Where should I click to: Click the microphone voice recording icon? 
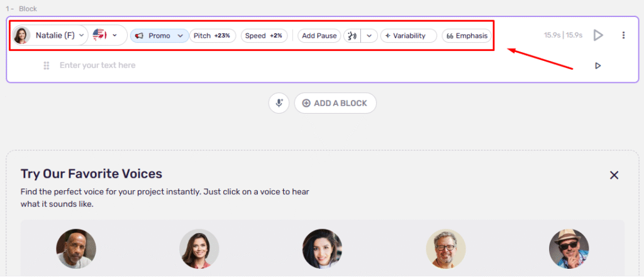[279, 103]
